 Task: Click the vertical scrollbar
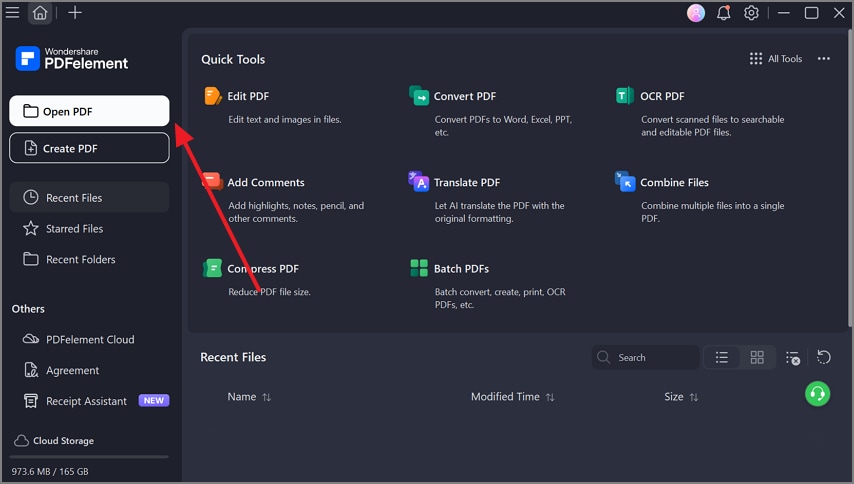tap(850, 177)
